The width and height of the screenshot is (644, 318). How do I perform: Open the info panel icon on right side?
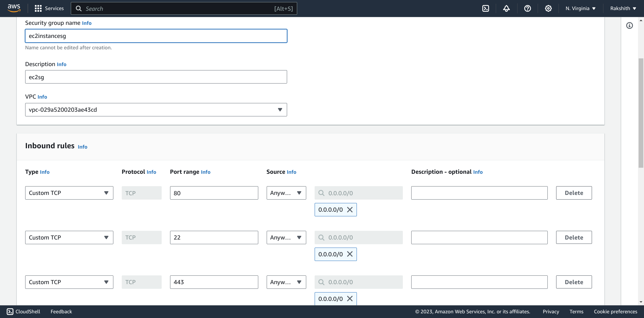[629, 25]
